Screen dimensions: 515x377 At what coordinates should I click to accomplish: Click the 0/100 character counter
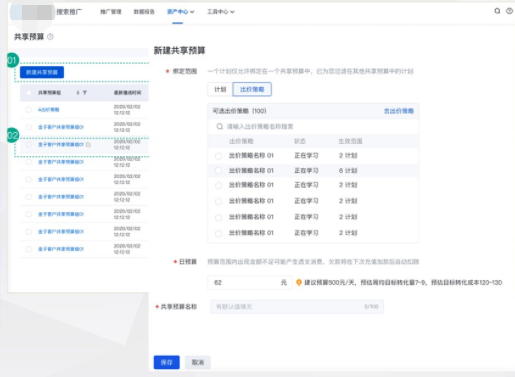pyautogui.click(x=371, y=307)
